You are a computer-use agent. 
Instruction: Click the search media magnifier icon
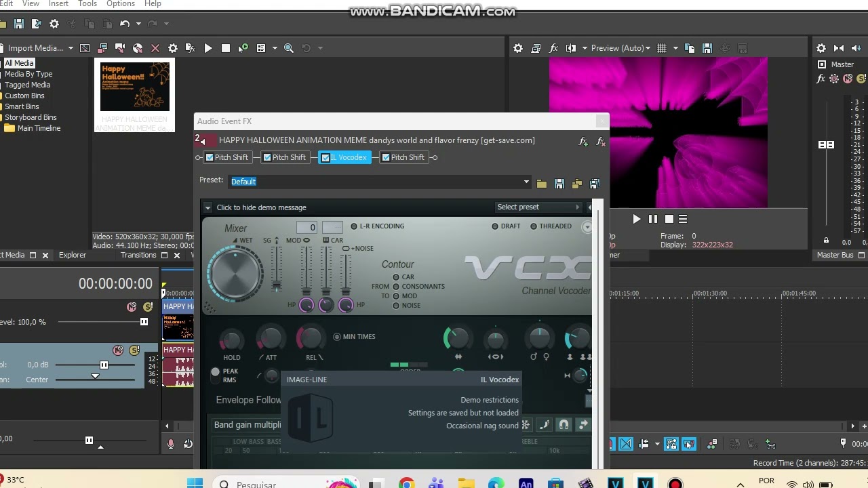click(289, 48)
